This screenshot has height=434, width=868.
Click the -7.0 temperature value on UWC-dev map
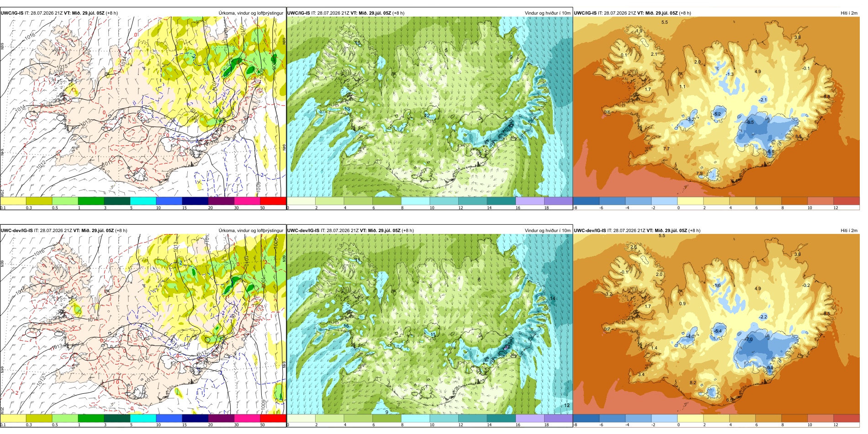point(749,339)
